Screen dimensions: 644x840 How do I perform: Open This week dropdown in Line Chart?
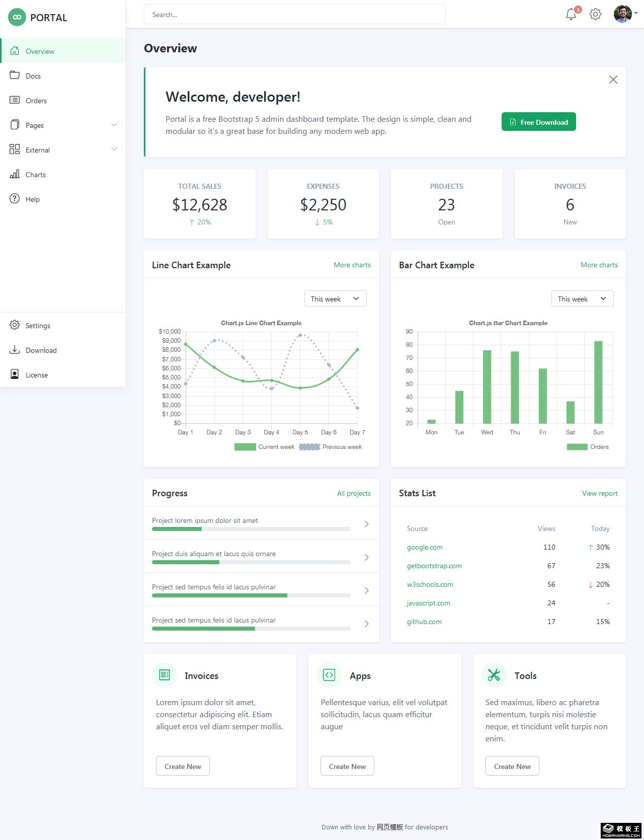(335, 298)
